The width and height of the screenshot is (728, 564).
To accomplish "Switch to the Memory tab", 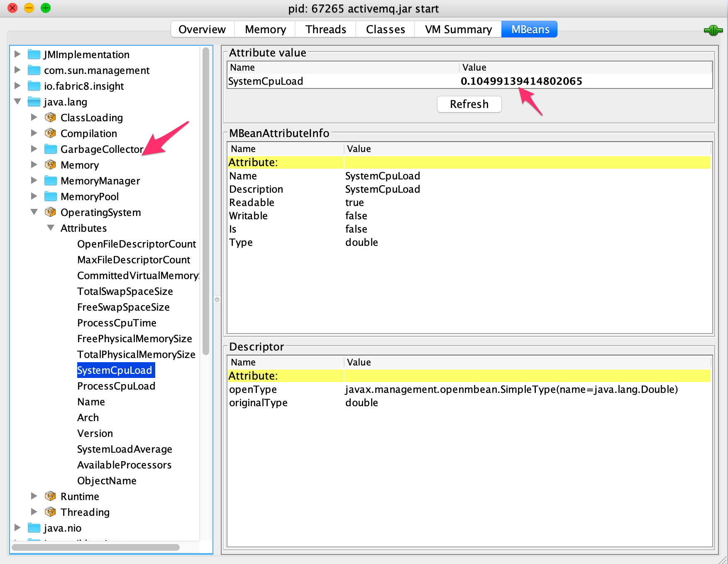I will click(x=265, y=29).
